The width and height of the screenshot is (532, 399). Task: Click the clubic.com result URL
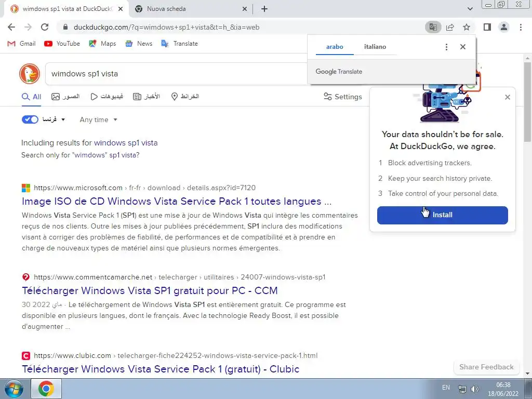tap(176, 355)
